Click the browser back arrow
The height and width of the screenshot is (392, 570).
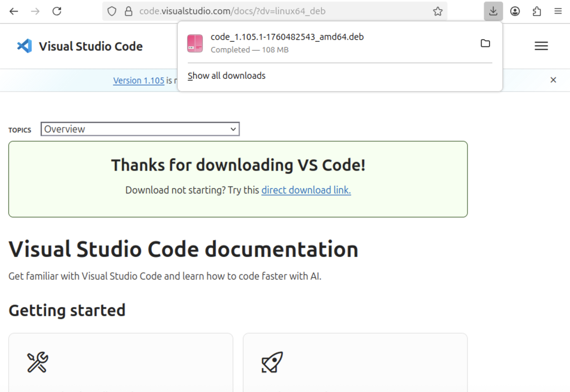14,11
